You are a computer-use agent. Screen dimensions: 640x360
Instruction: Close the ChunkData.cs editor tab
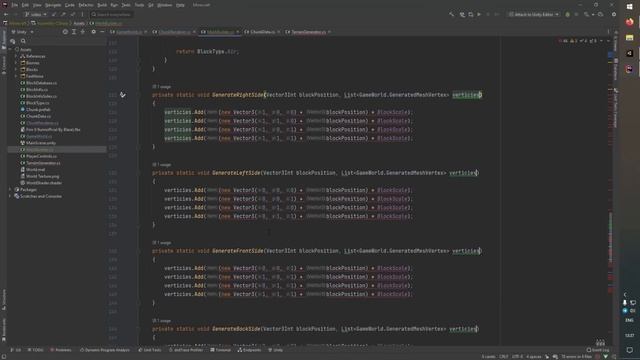(279, 32)
